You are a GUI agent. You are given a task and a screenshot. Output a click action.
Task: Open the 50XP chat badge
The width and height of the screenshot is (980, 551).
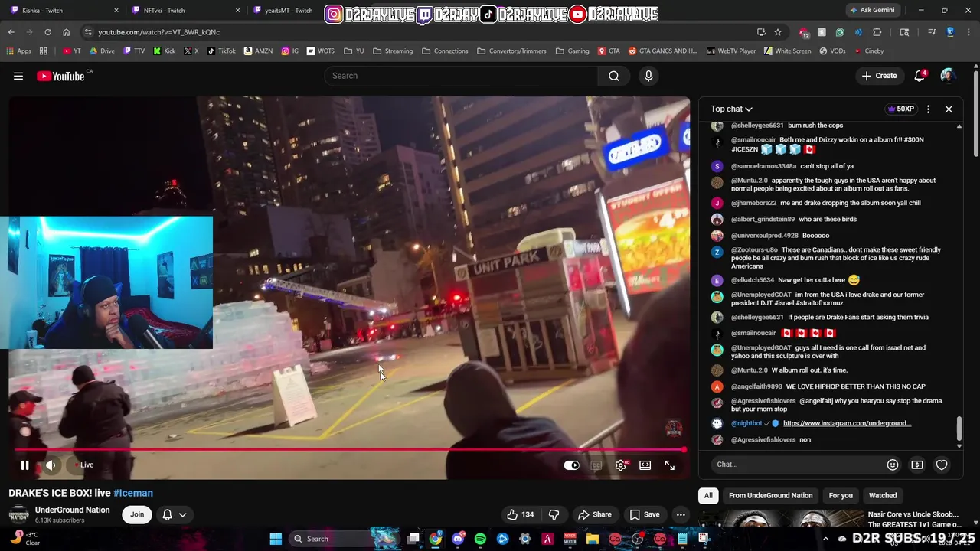901,109
